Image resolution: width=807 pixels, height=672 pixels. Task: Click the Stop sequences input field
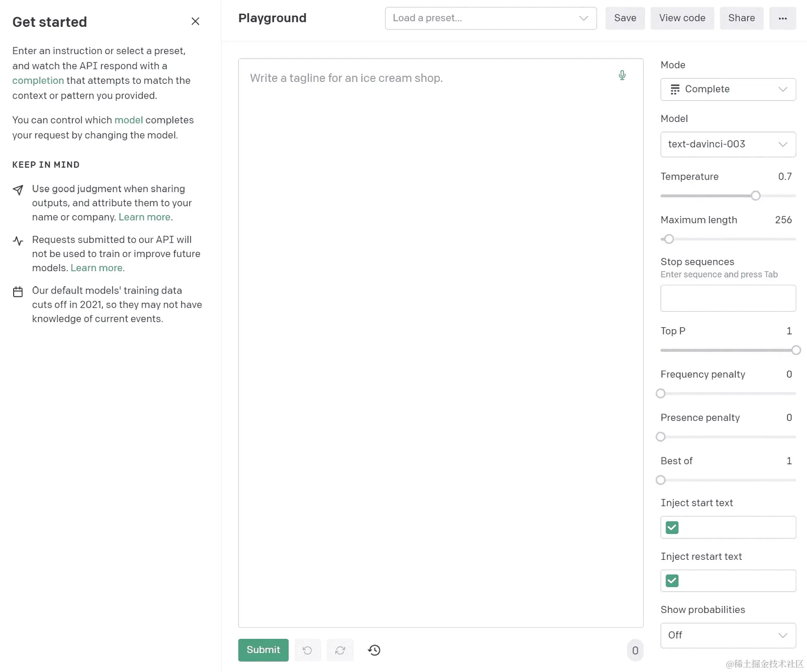728,298
